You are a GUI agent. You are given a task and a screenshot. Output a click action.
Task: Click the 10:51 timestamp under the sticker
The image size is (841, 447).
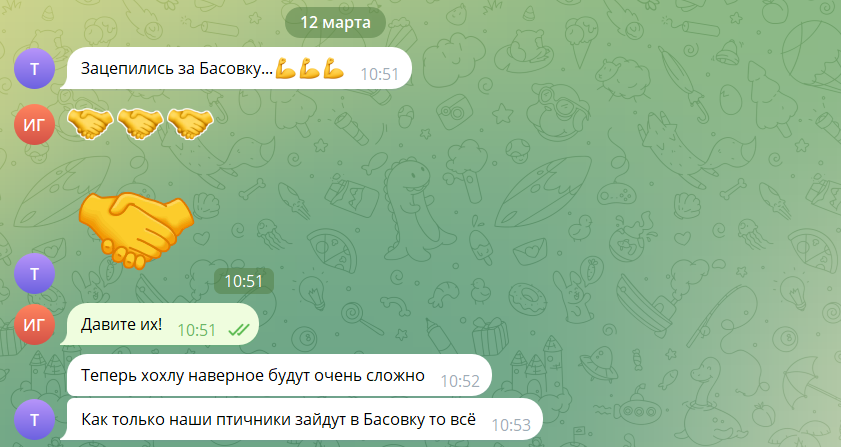244,281
